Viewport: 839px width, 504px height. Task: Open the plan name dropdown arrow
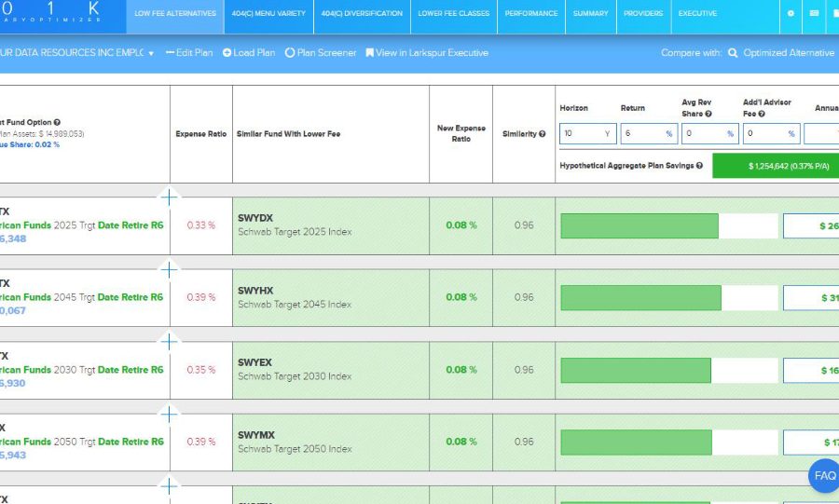[151, 54]
